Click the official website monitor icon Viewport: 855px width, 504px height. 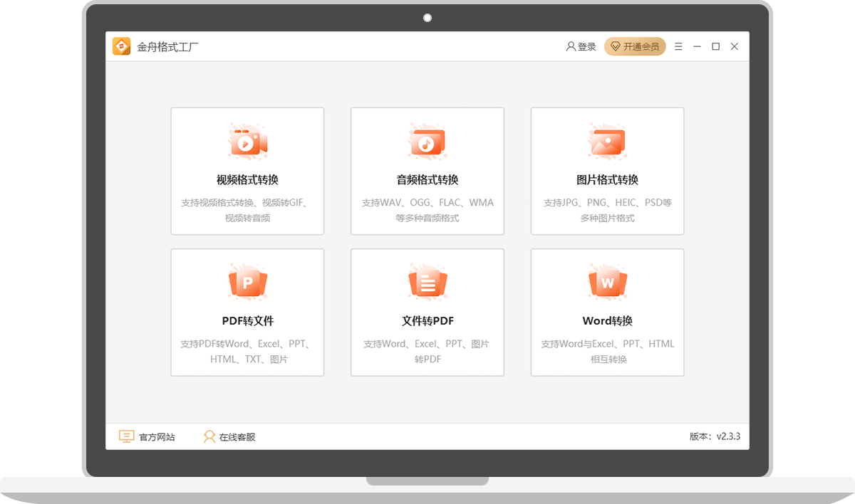click(126, 436)
